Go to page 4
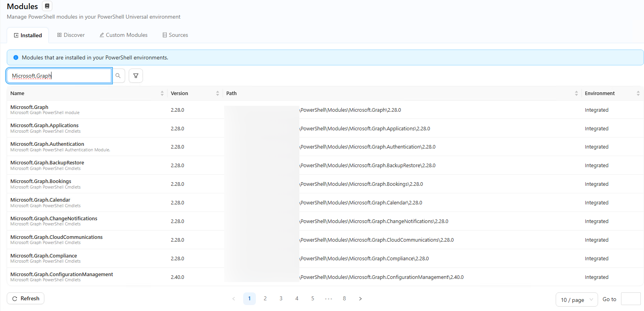The image size is (644, 311). point(297,299)
